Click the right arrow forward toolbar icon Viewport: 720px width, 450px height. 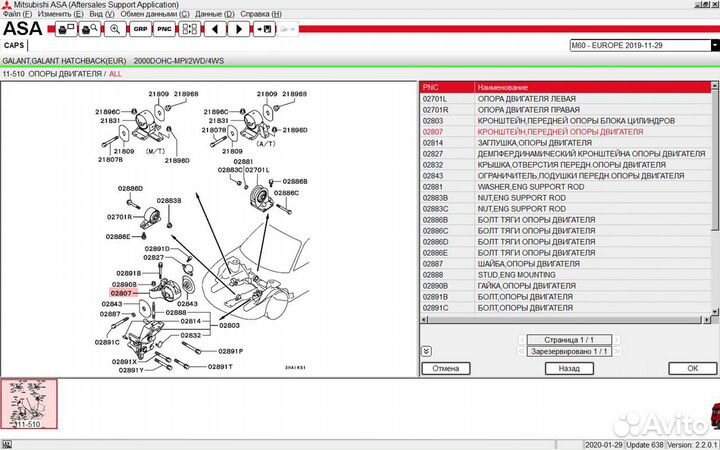click(x=238, y=30)
